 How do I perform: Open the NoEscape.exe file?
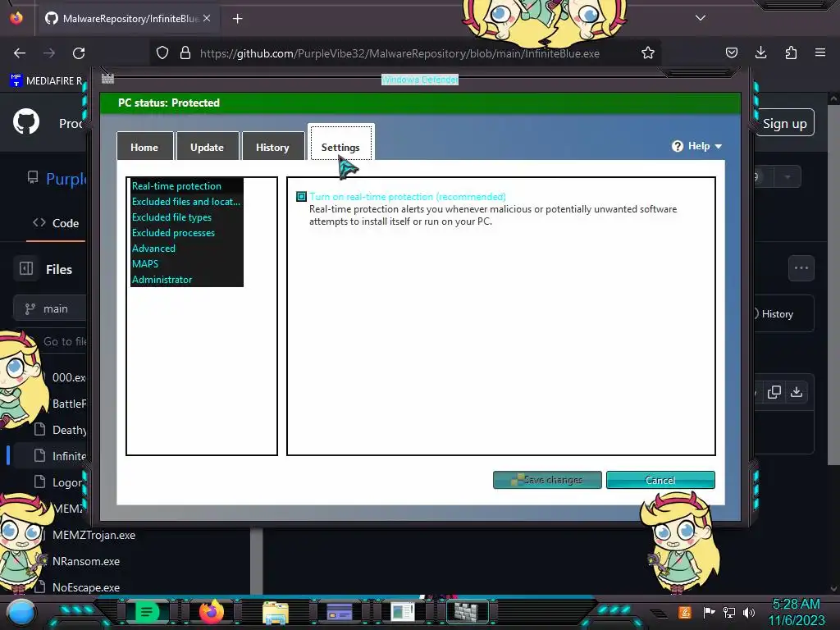(85, 587)
